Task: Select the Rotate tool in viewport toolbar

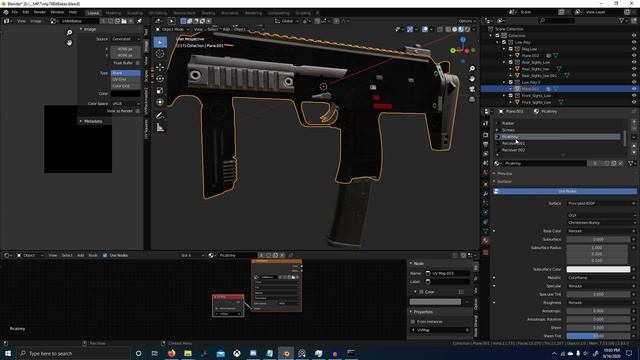Action: [x=160, y=78]
